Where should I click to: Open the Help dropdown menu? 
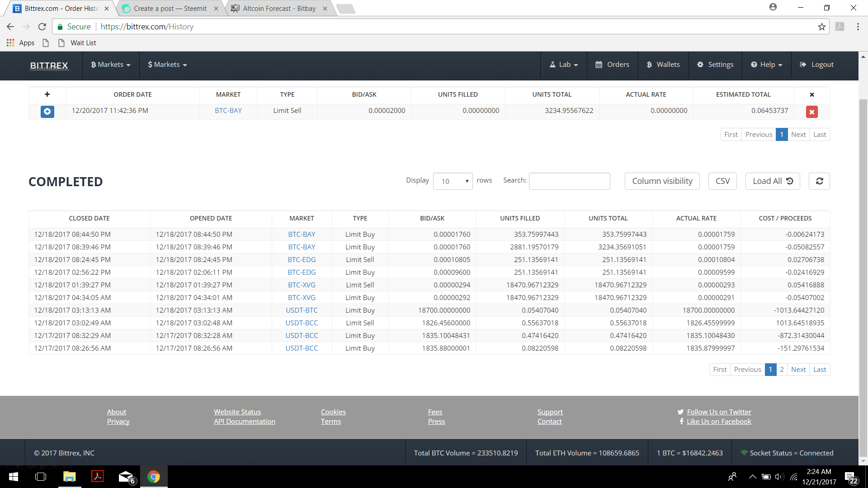tap(767, 65)
